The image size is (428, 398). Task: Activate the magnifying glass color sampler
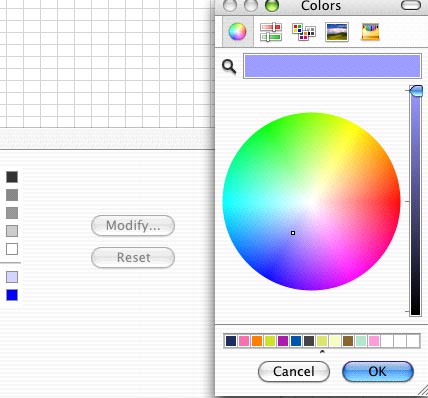[x=229, y=67]
